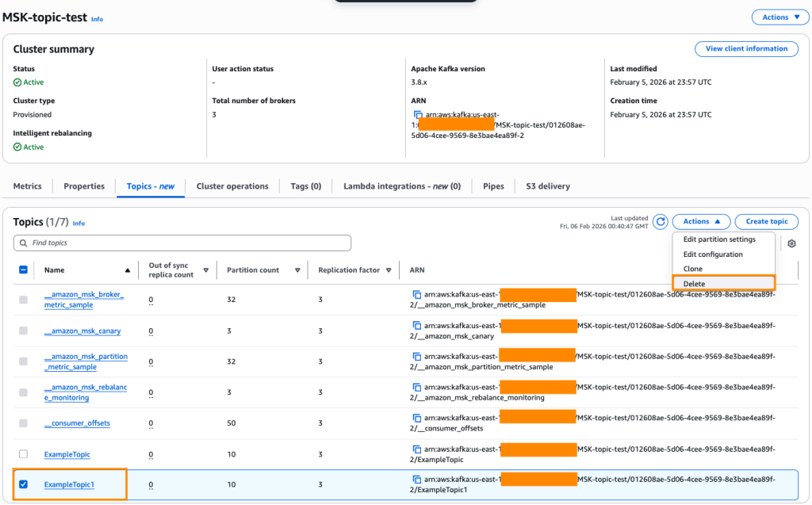Copy ARN of ExampleTopic row

(418, 449)
